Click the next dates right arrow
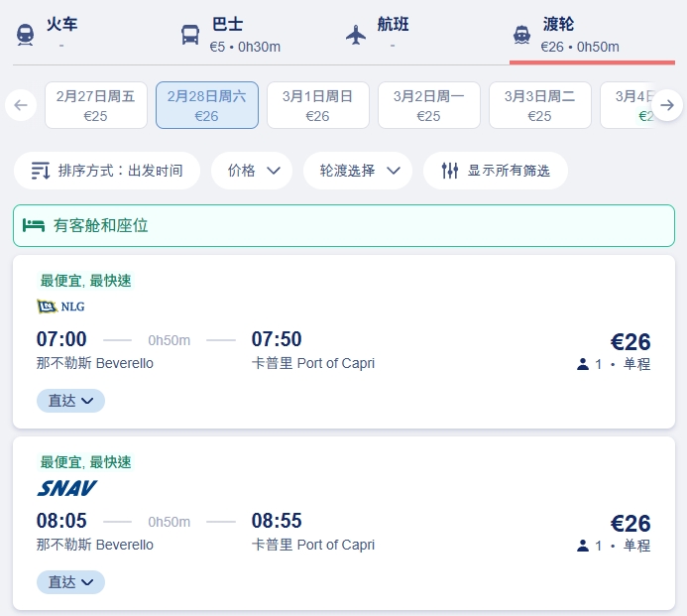 (x=667, y=105)
